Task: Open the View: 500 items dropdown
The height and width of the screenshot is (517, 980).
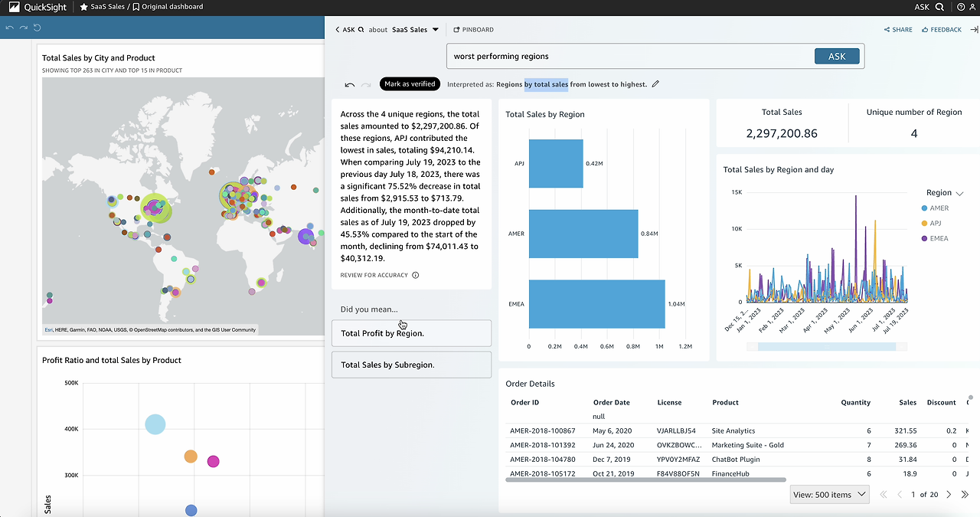Action: [x=829, y=495]
